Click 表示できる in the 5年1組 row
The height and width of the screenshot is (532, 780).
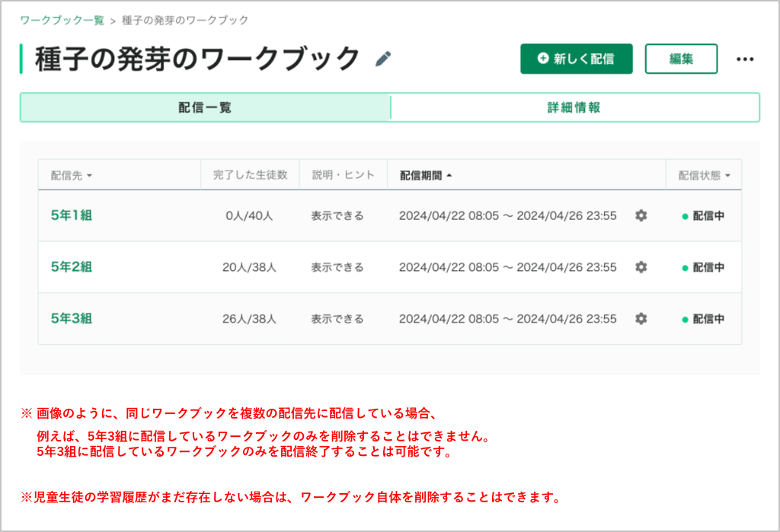[x=337, y=216]
